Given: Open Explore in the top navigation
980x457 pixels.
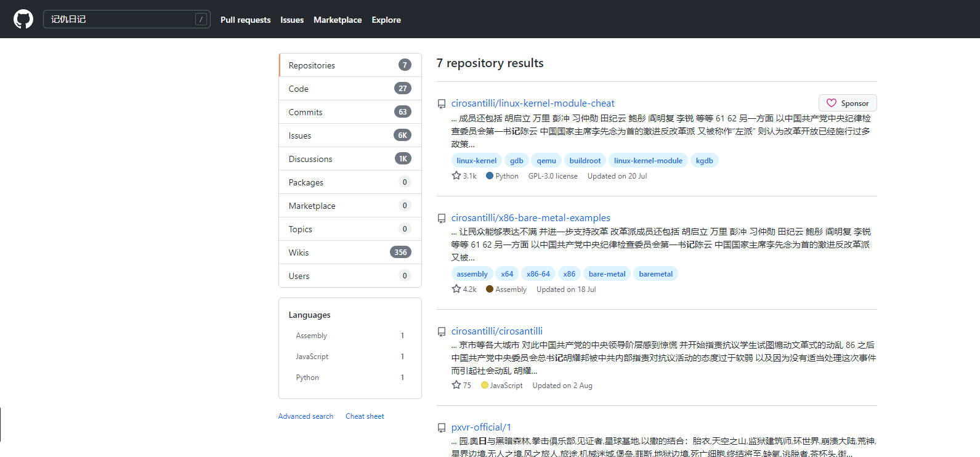Looking at the screenshot, I should point(386,20).
